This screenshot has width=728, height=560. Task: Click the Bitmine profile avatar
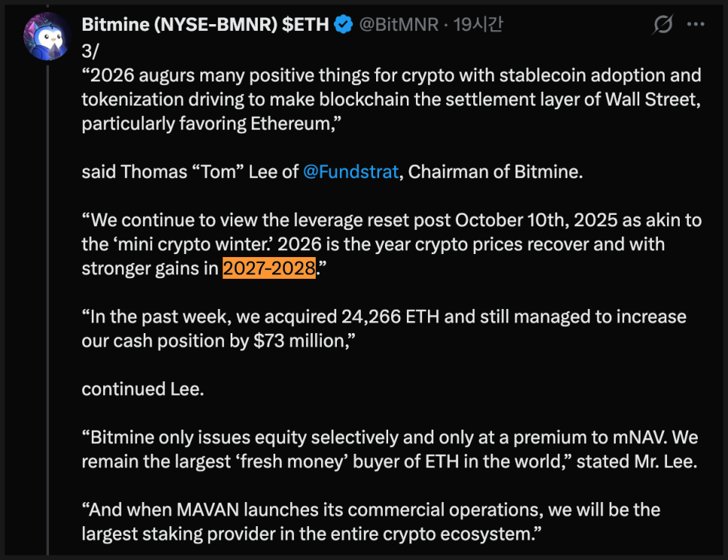click(x=47, y=35)
